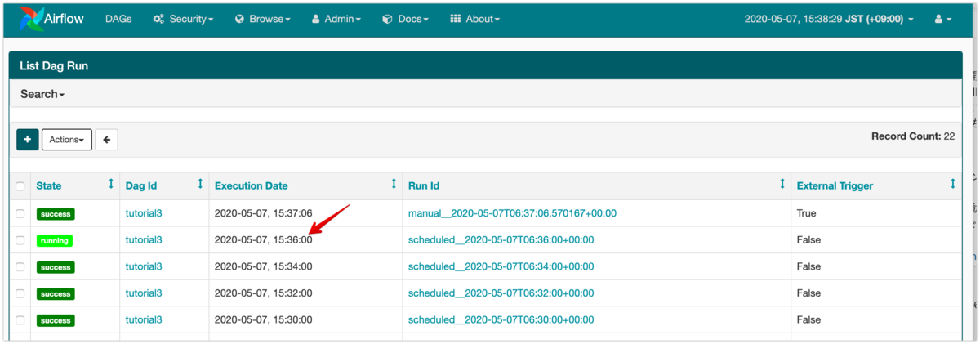
Task: Open scheduled__2020-05-07T06:30:00 run id link
Action: (501, 320)
